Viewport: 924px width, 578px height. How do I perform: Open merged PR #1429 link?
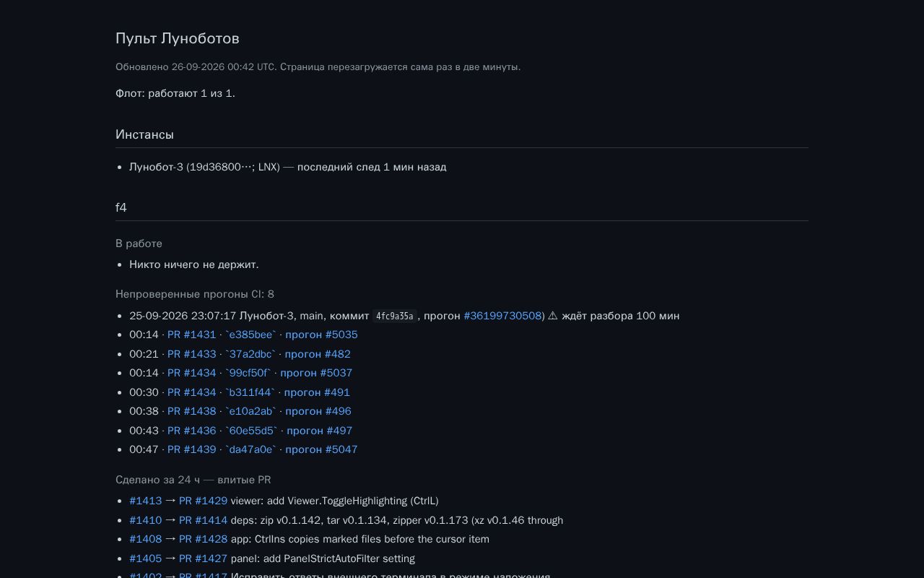[x=203, y=501]
